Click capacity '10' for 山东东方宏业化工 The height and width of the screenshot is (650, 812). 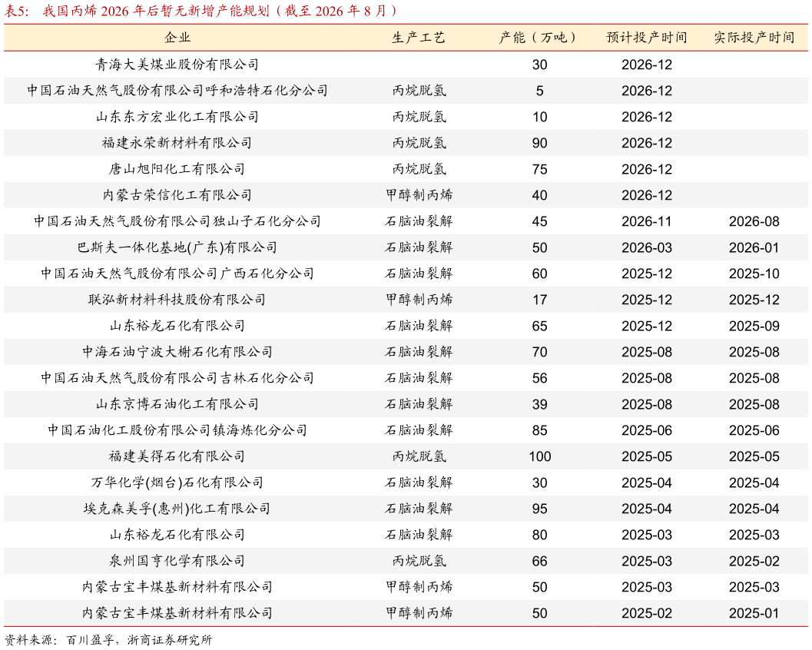(x=539, y=117)
